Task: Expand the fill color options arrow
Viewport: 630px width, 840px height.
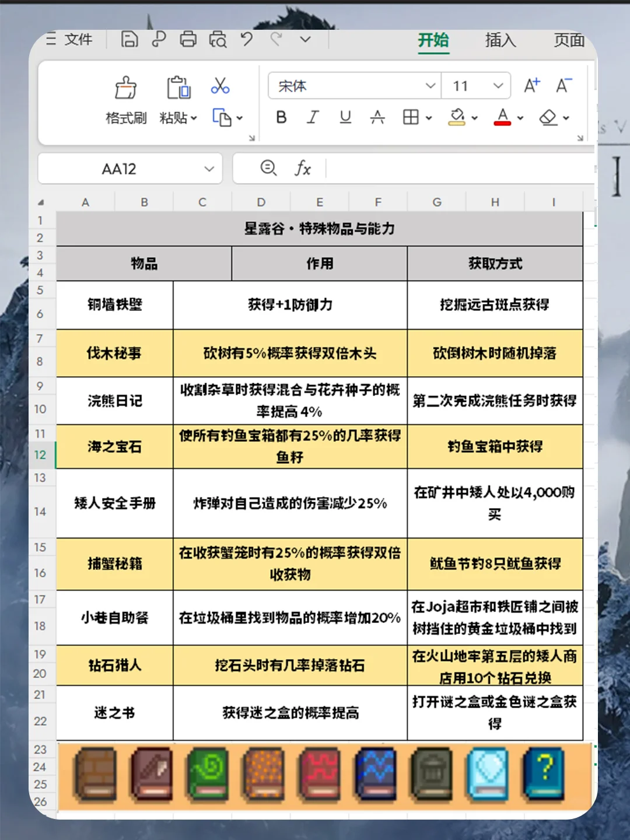Action: [474, 118]
